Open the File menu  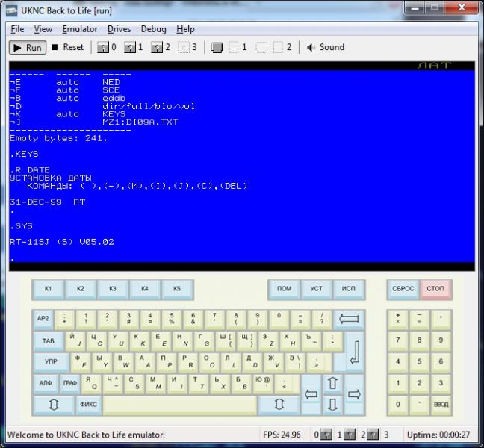17,29
